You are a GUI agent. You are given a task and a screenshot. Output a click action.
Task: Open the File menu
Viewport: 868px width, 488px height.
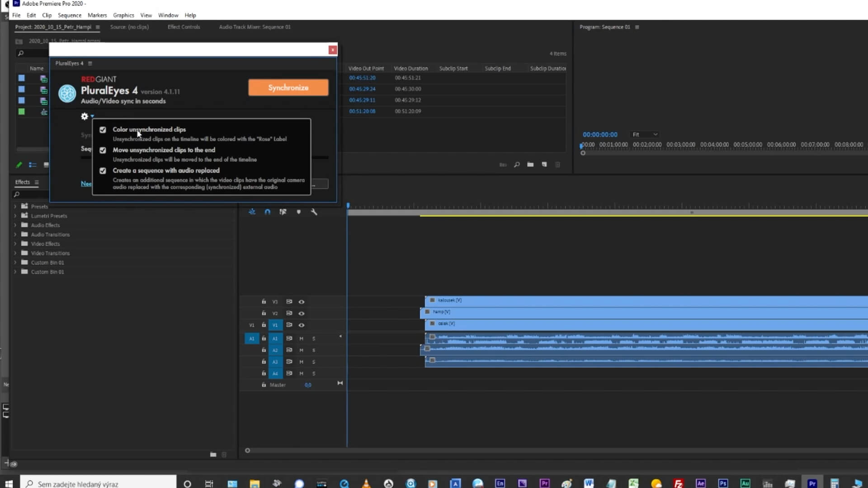pos(16,15)
